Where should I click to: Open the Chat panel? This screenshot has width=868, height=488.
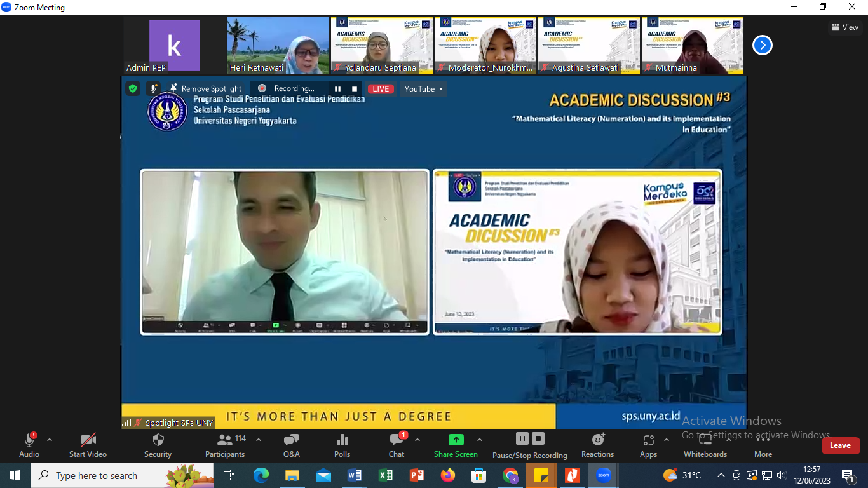click(397, 445)
